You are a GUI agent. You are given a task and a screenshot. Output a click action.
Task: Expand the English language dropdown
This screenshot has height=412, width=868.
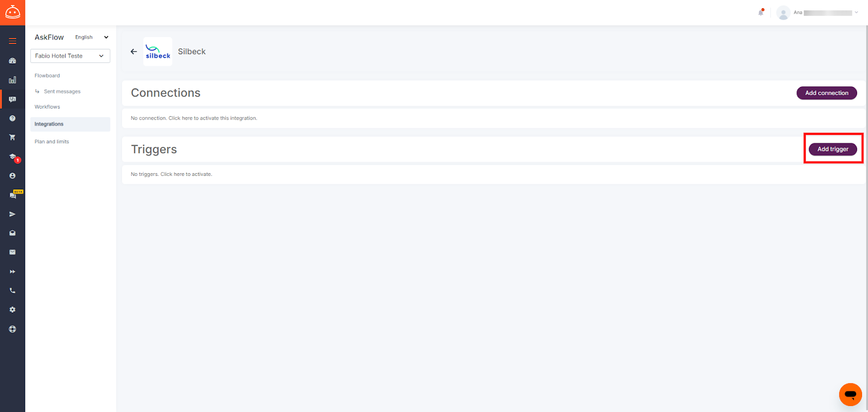92,37
